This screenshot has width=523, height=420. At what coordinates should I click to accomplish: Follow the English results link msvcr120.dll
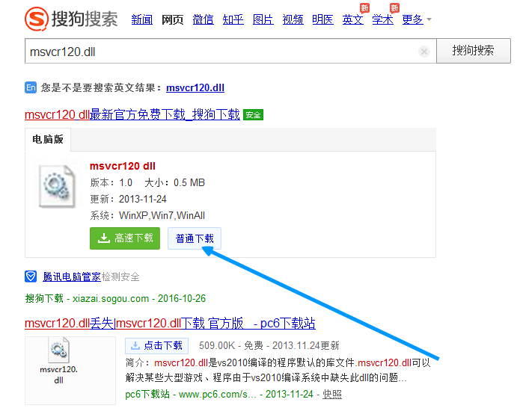195,88
